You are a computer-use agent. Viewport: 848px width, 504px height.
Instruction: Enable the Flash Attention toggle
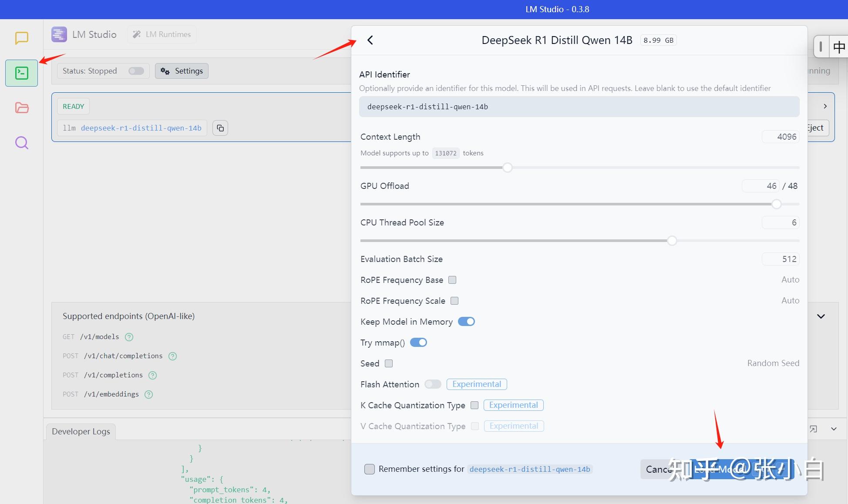pyautogui.click(x=433, y=384)
